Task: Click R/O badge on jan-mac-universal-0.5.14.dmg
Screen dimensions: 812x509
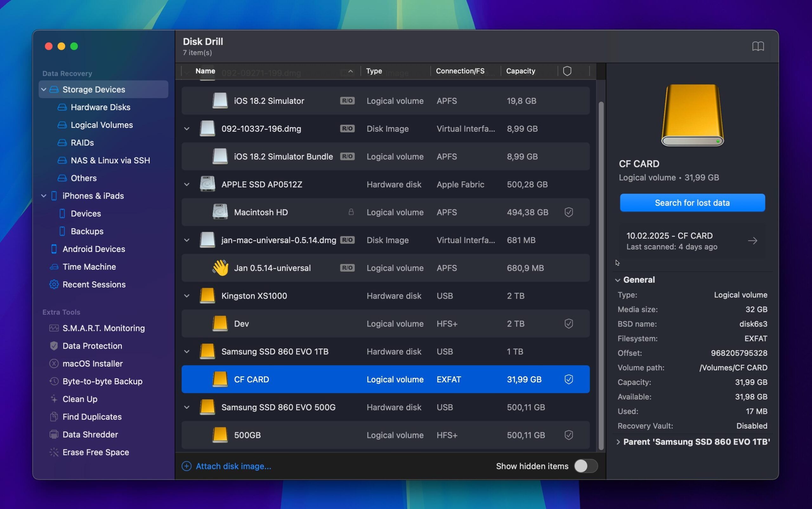Action: 347,240
